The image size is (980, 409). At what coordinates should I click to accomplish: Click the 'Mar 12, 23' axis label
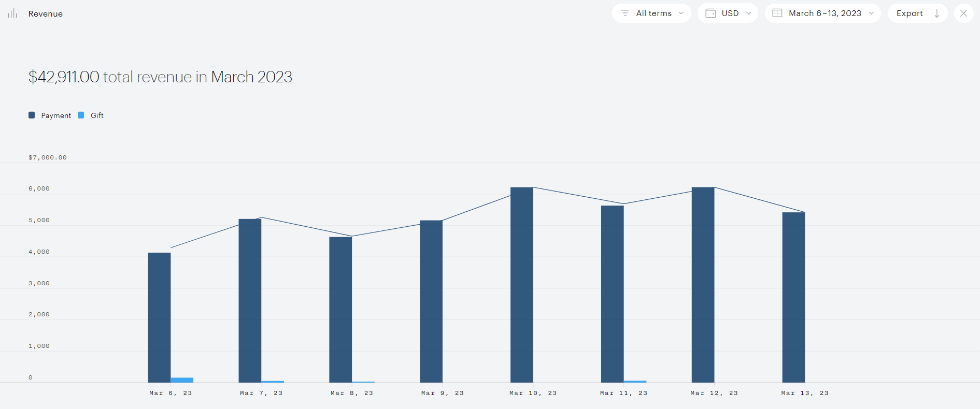714,393
